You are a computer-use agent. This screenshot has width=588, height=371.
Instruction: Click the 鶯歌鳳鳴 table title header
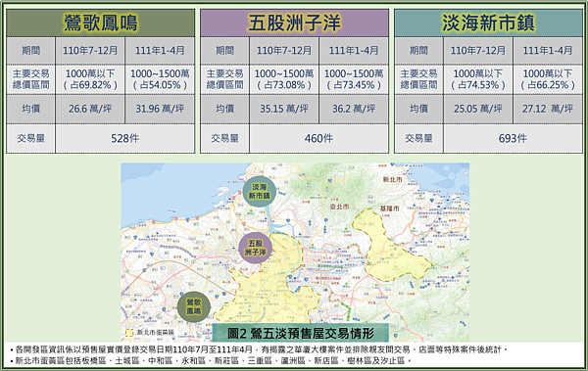pyautogui.click(x=101, y=23)
